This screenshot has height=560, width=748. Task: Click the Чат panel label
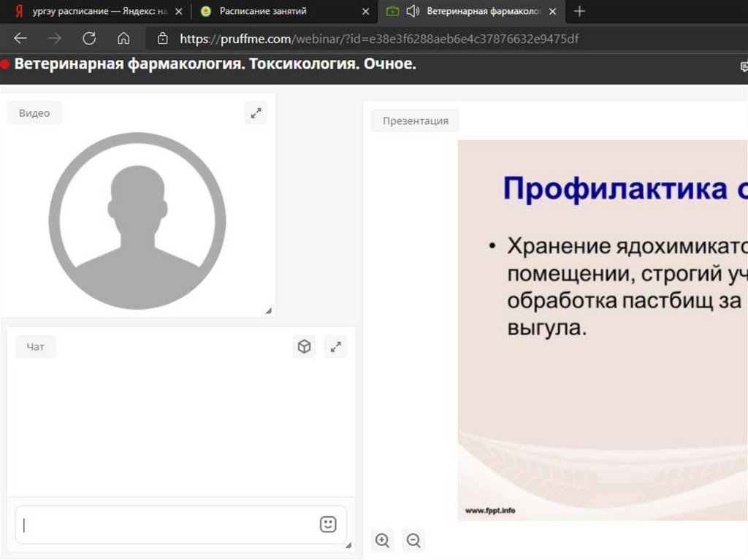35,347
